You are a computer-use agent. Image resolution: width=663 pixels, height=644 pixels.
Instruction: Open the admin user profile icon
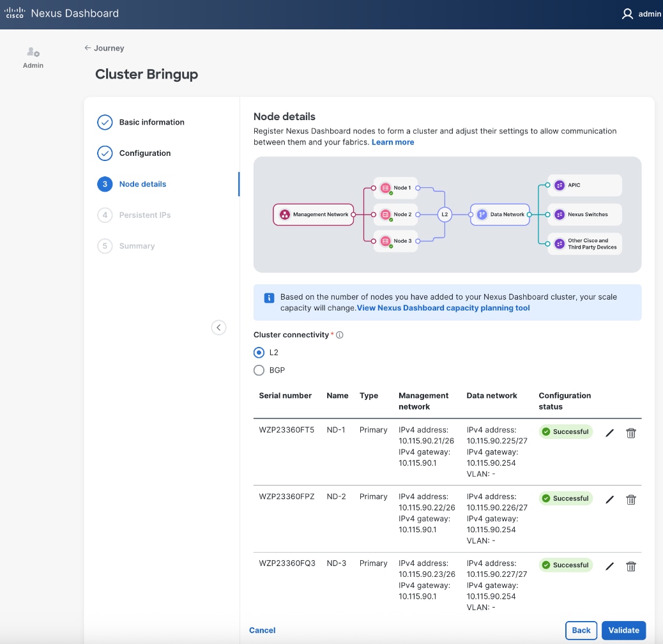click(627, 14)
